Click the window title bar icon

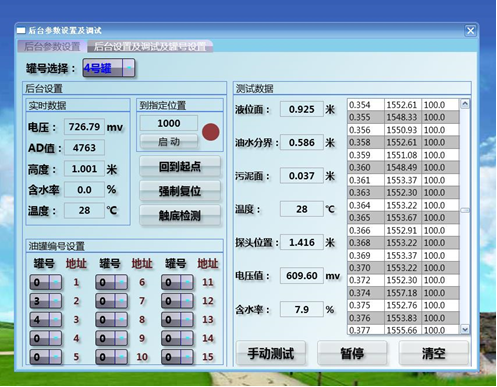(21, 31)
